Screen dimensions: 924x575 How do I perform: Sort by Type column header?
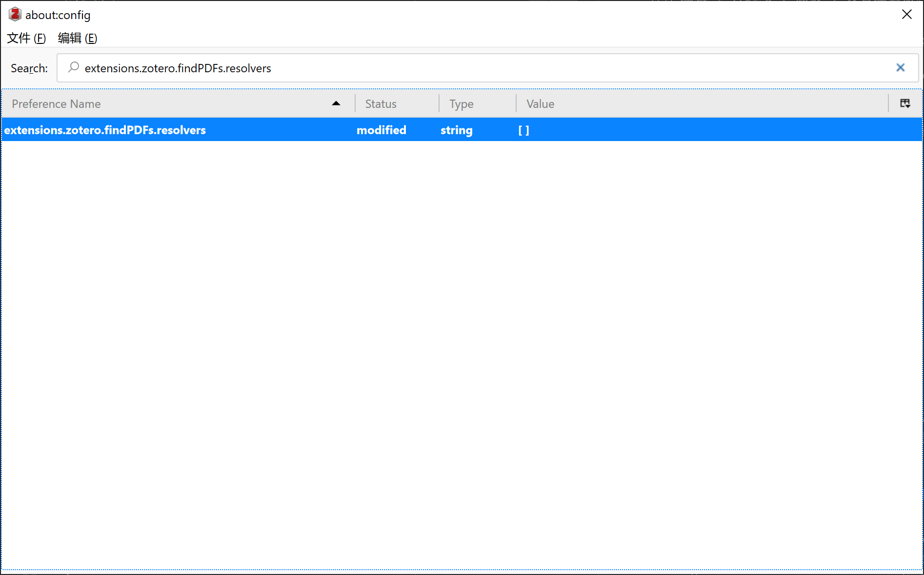click(x=478, y=103)
